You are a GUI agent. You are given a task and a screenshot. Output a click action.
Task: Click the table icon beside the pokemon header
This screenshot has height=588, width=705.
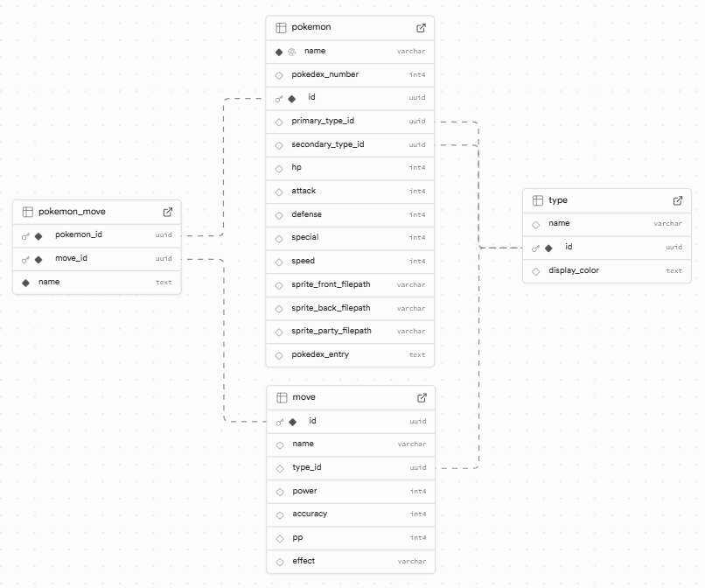[x=281, y=28]
